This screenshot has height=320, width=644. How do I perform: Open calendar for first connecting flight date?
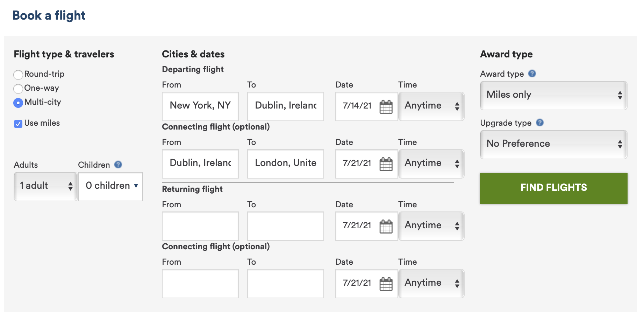click(x=386, y=164)
